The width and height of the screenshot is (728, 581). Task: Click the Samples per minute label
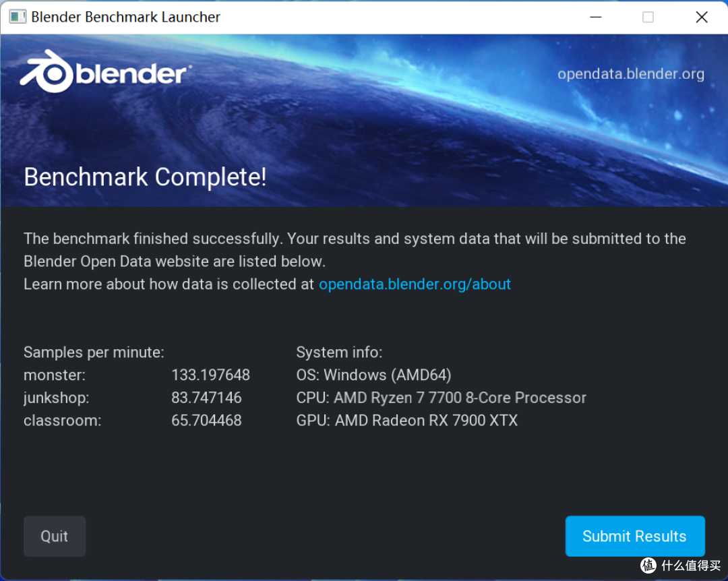click(x=94, y=352)
